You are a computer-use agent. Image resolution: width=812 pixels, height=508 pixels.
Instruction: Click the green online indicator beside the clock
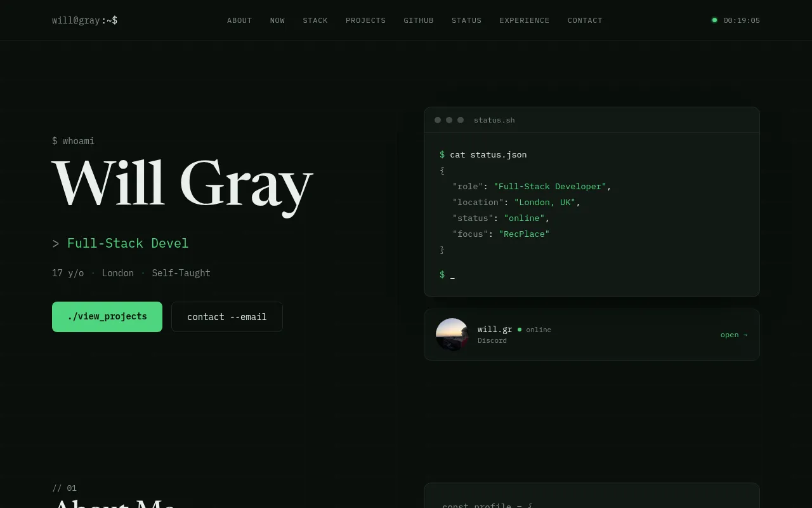(x=714, y=20)
